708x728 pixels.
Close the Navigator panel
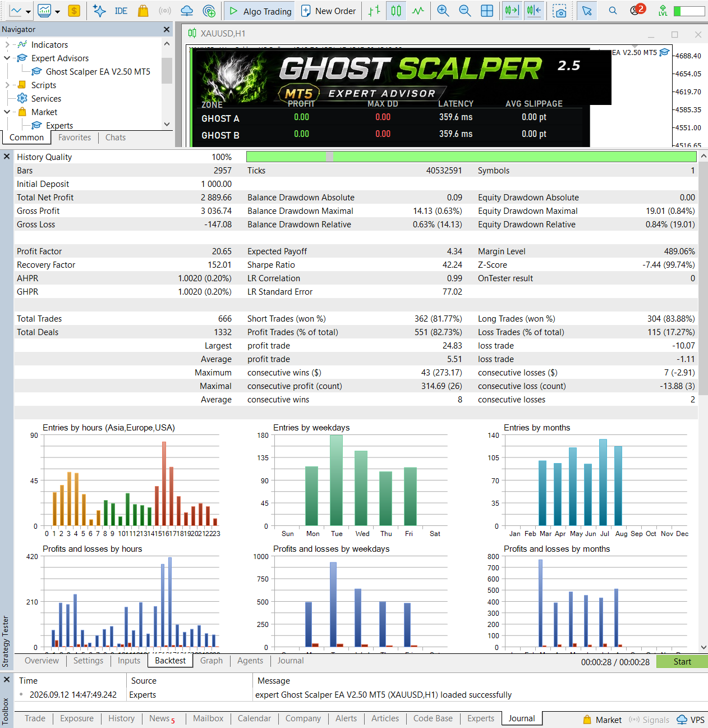tap(167, 29)
